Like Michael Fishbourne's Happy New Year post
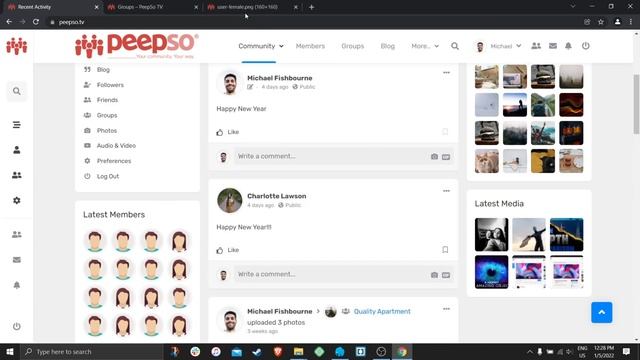 click(228, 132)
